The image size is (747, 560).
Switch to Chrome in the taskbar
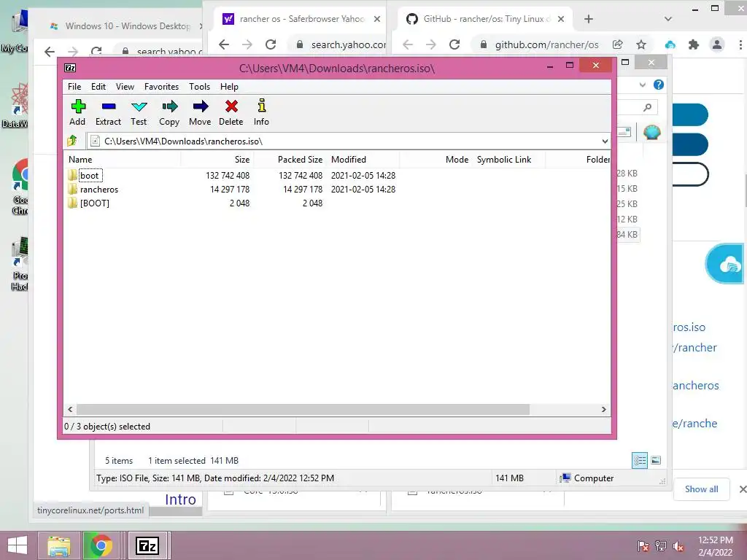point(101,545)
